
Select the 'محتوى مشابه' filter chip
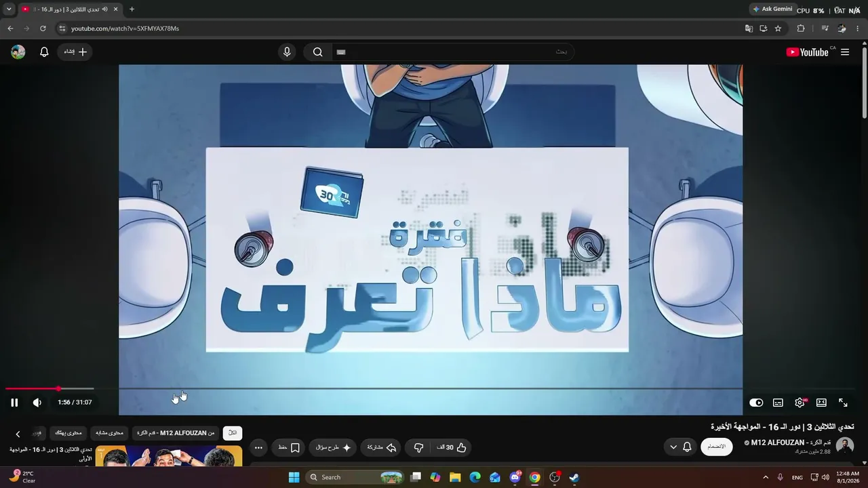[109, 433]
